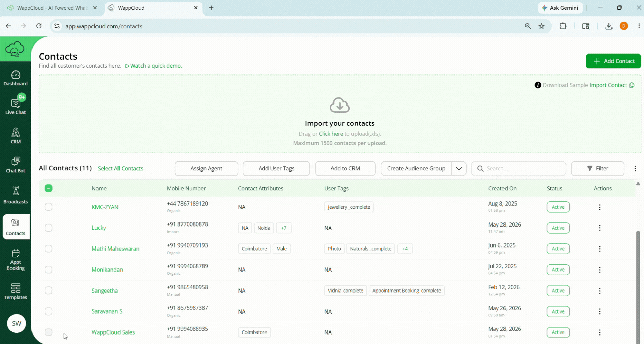The image size is (644, 344).
Task: Click Watch a quick demo link
Action: point(154,66)
